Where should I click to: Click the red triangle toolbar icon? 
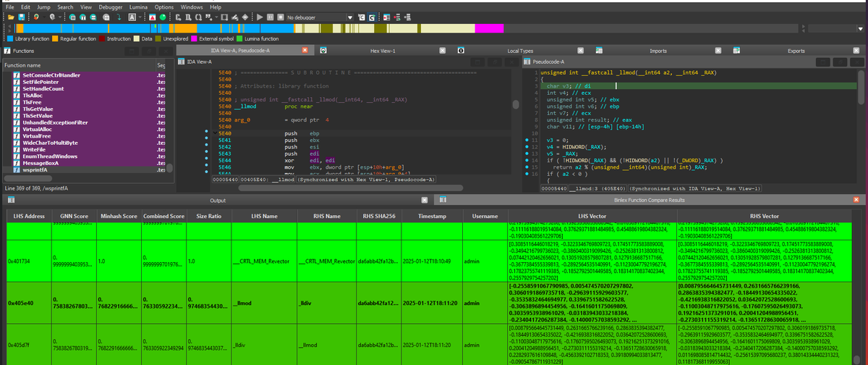pos(152,17)
